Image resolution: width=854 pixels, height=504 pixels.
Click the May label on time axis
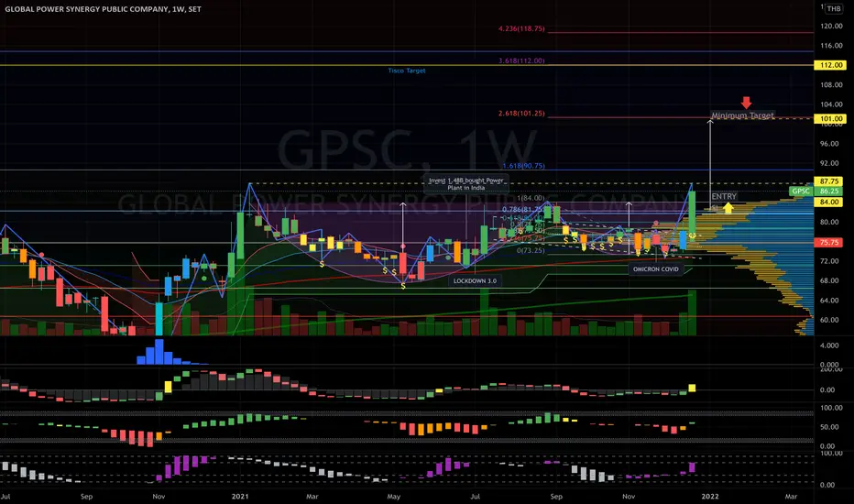click(x=394, y=497)
